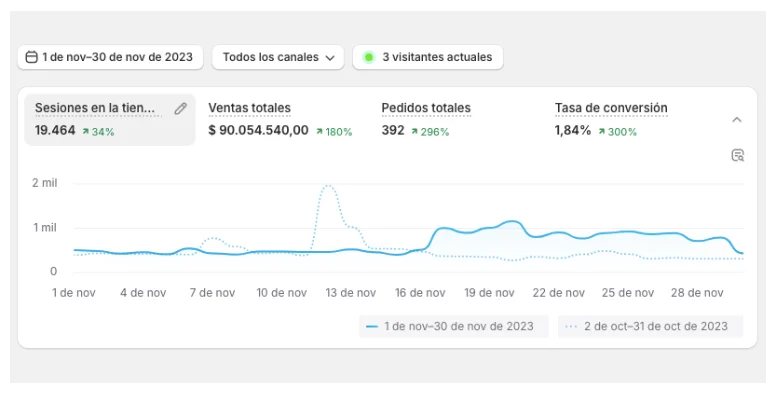
Task: Click the 300% conversion growth indicator
Action: pos(617,132)
